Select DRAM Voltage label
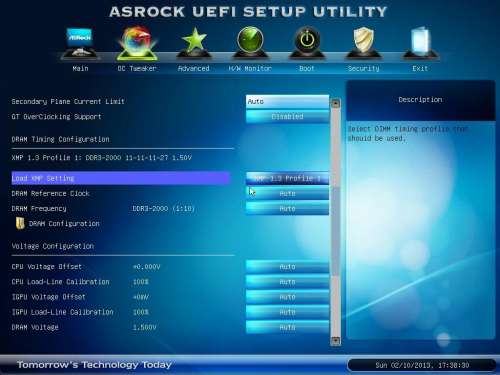This screenshot has width=500, height=375. coord(35,327)
